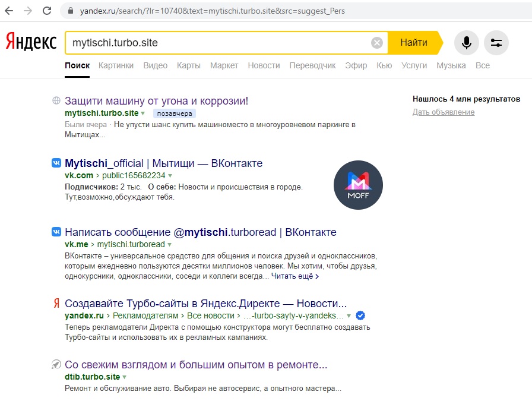532x404 pixels.
Task: Click the vk.com domain link
Action: [x=79, y=175]
